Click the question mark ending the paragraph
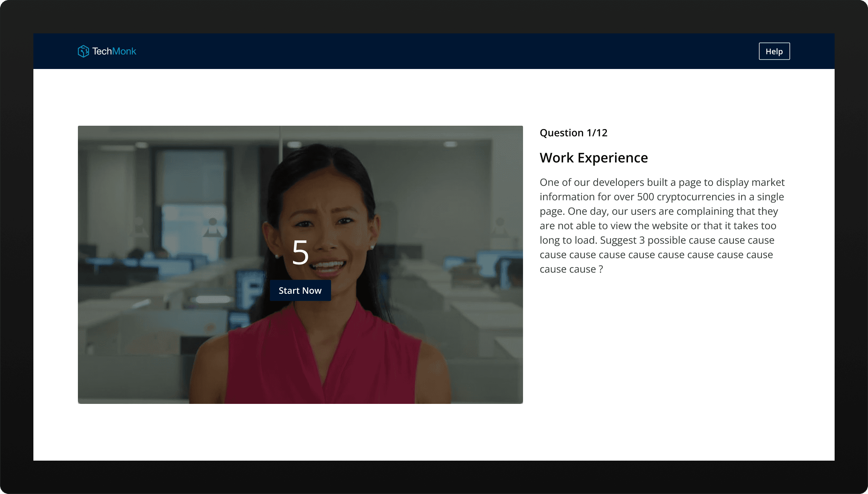 pyautogui.click(x=601, y=269)
